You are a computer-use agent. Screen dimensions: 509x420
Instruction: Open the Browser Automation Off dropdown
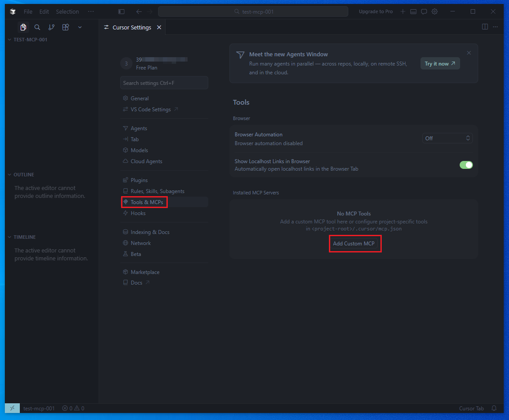coord(447,139)
